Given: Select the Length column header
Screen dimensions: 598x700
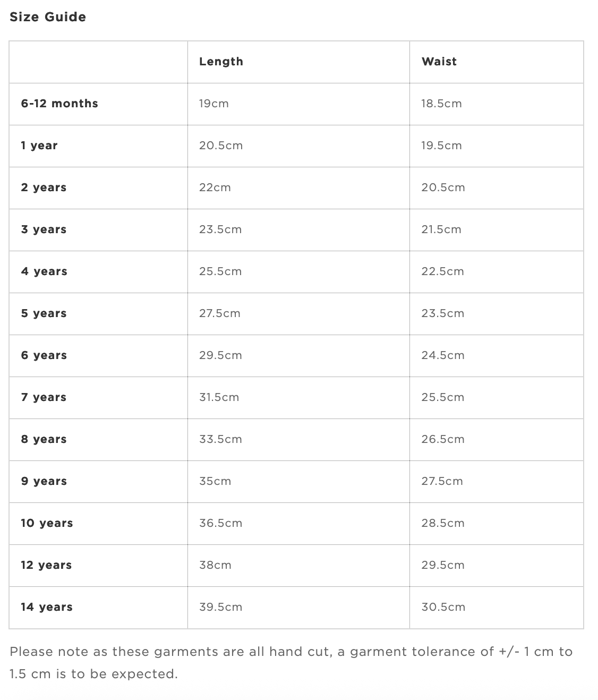Looking at the screenshot, I should pyautogui.click(x=221, y=62).
